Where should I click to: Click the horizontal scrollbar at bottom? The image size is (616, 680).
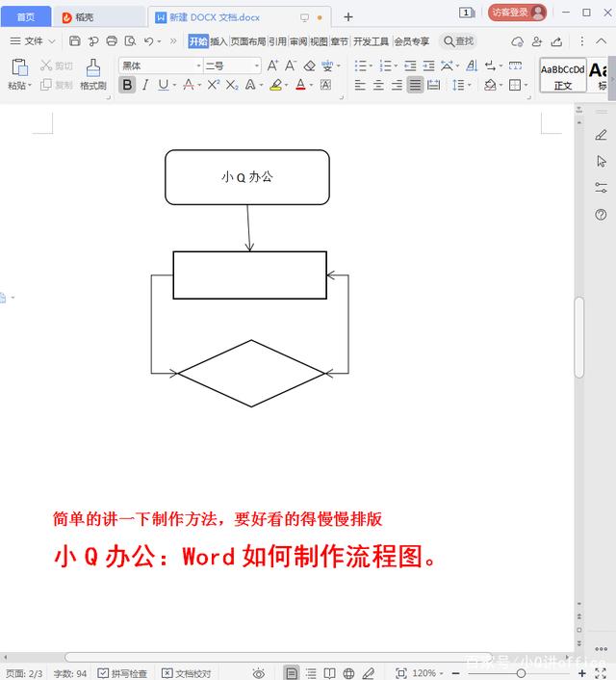[278, 658]
